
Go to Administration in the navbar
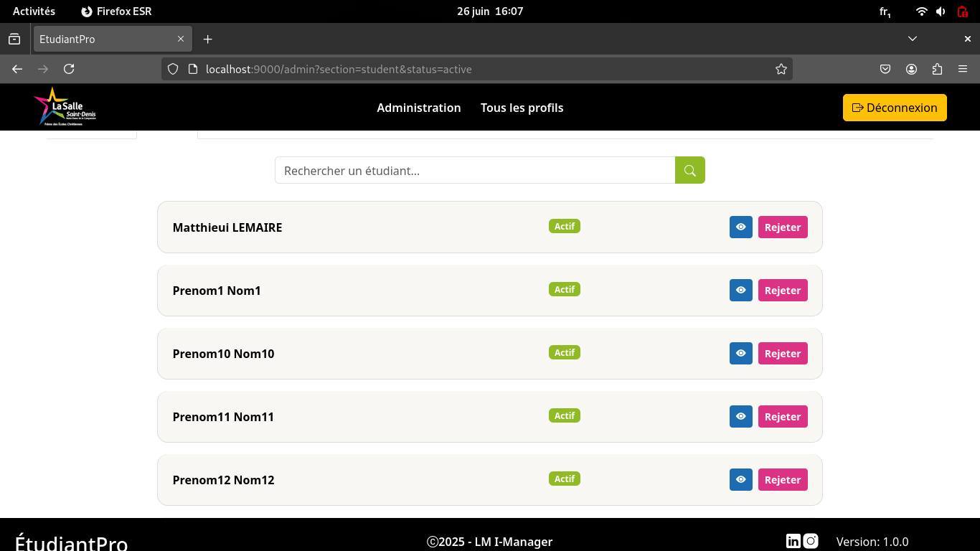click(x=419, y=108)
